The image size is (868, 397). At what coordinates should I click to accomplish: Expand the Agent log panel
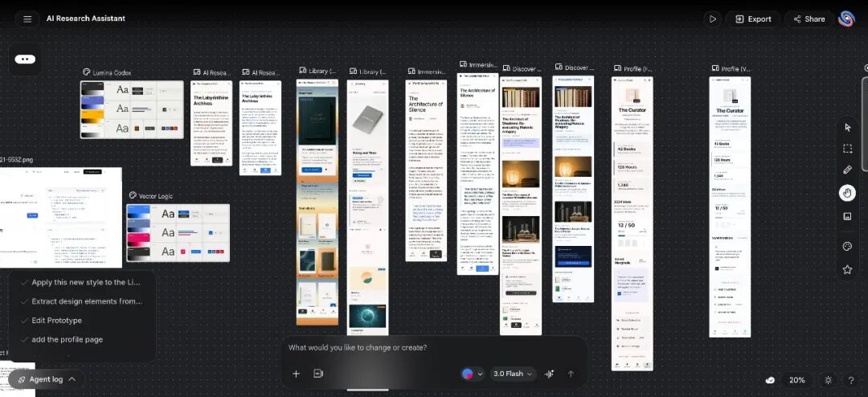[x=47, y=379]
